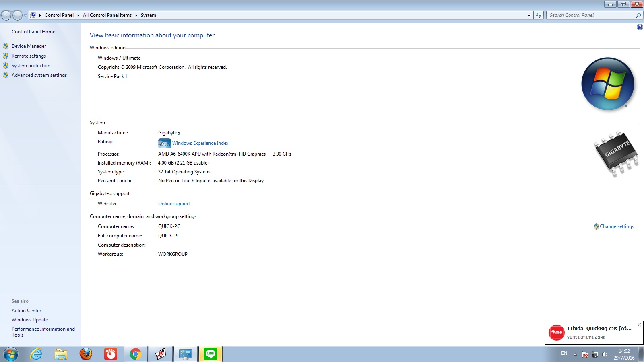The image size is (644, 362).
Task: Click Change settings for computer name
Action: pyautogui.click(x=617, y=226)
